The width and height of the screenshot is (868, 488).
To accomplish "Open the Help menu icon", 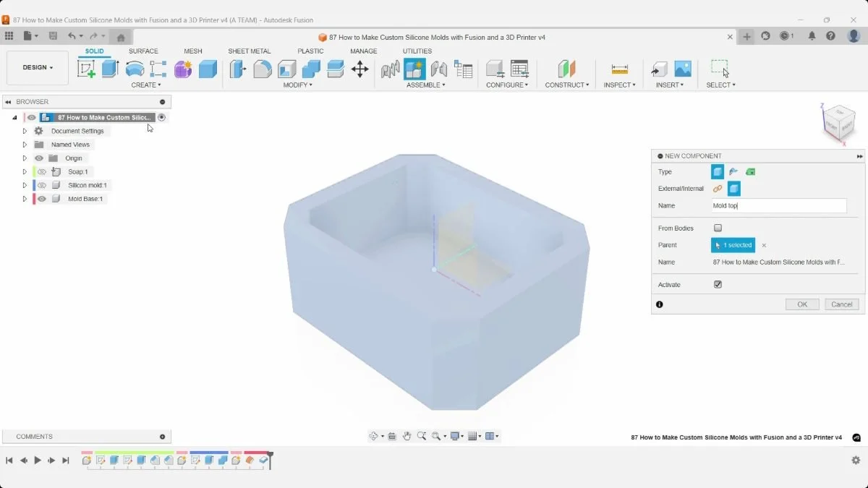I will 831,35.
